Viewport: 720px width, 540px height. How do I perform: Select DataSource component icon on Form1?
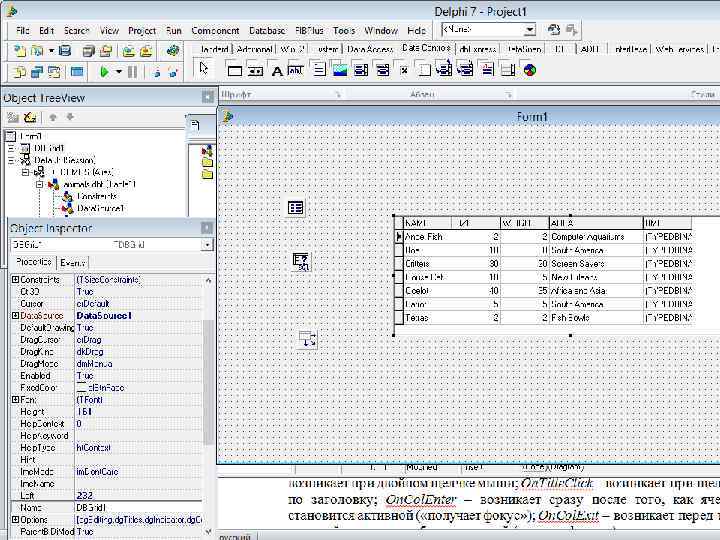point(307,340)
